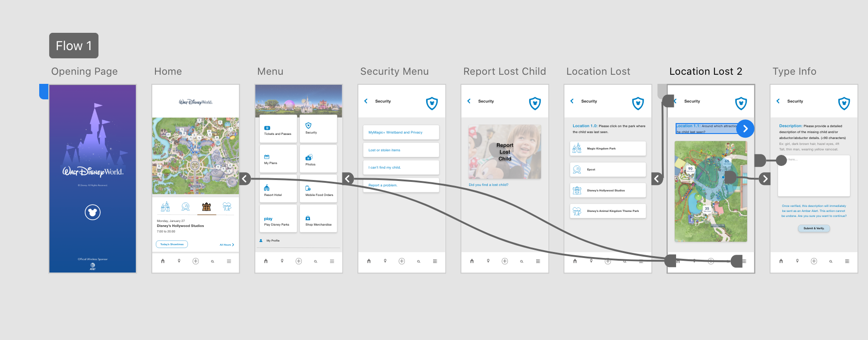Click hamburger icon in Menu artboard nav bar

332,261
